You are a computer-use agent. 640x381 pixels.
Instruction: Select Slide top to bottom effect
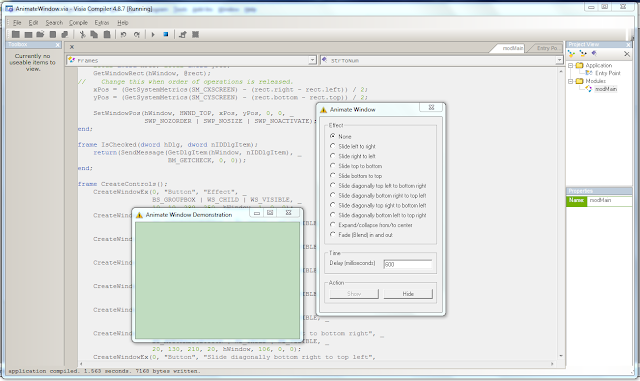click(x=333, y=165)
